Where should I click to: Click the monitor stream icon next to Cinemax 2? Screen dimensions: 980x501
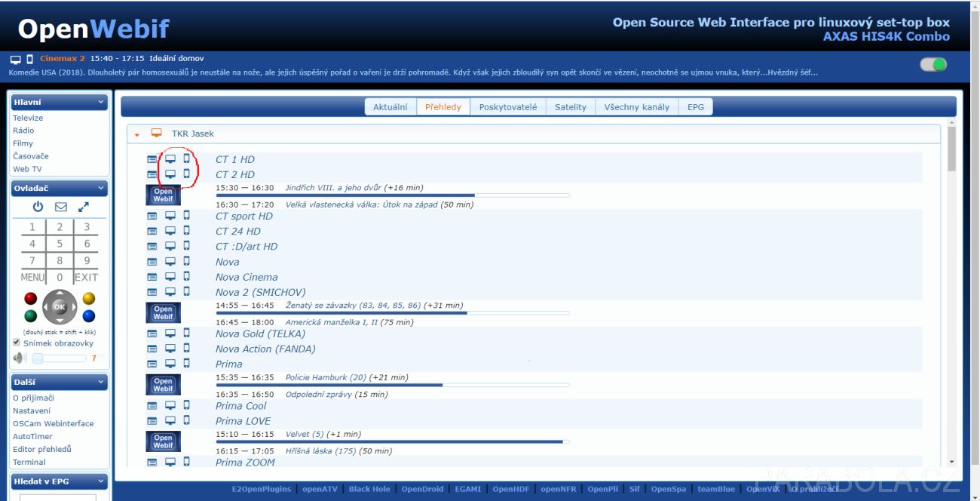[16, 59]
